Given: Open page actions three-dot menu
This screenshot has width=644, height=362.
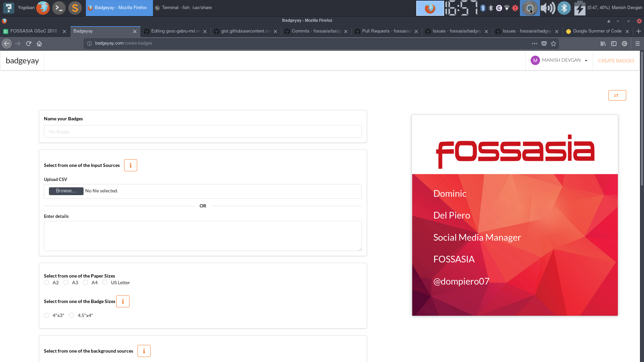Looking at the screenshot, I should click(x=535, y=44).
